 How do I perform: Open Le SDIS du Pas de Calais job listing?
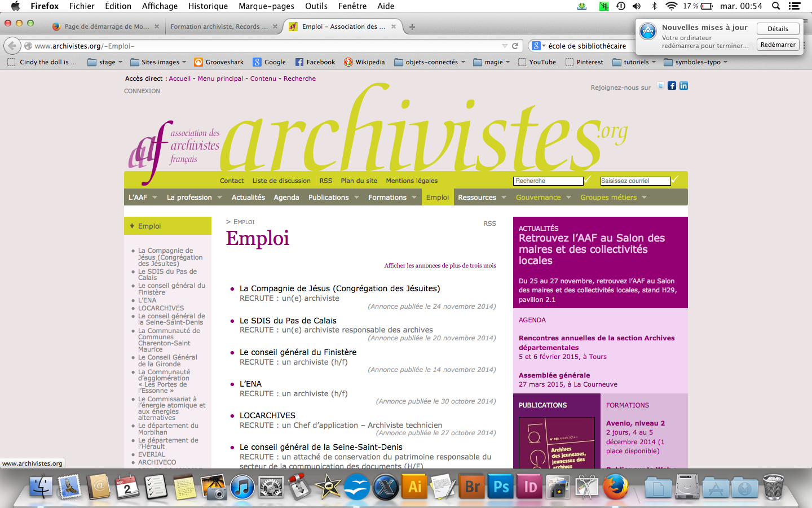click(x=288, y=321)
